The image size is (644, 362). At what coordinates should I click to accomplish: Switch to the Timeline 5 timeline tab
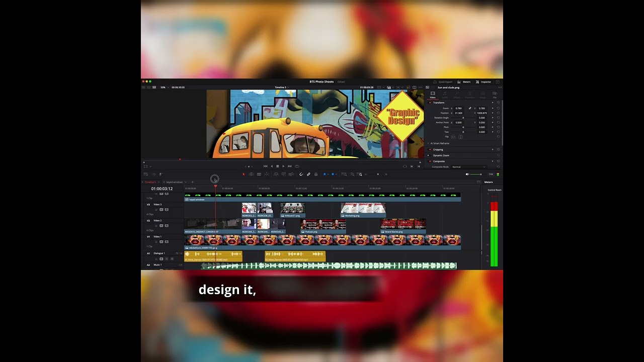pos(150,182)
